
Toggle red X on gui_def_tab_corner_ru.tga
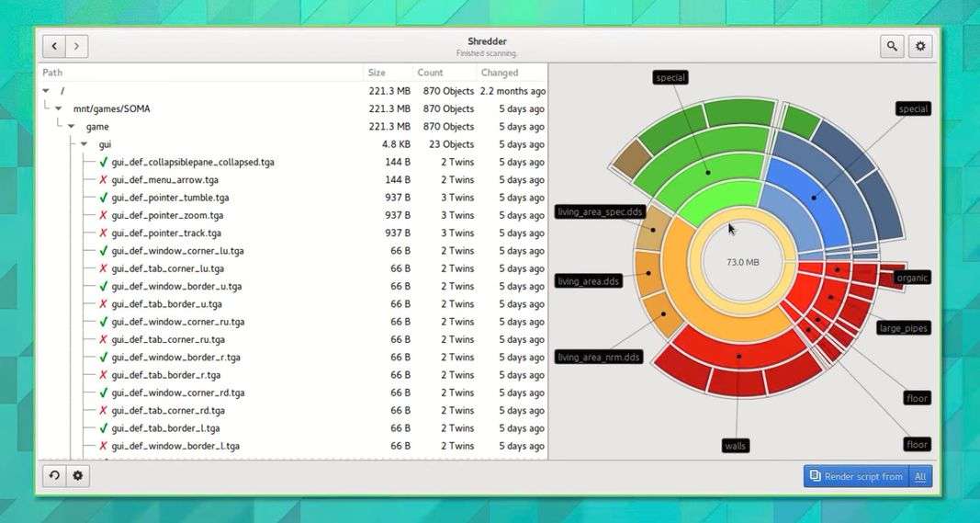(104, 340)
